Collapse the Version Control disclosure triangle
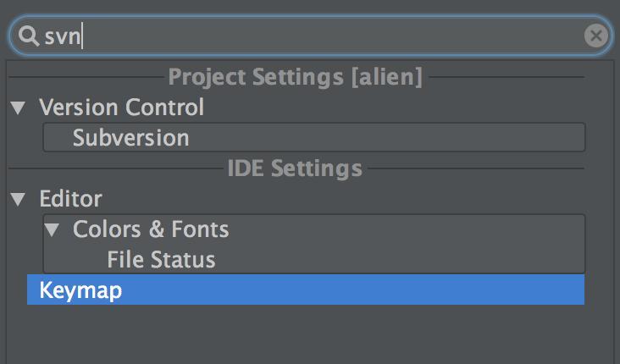 click(18, 108)
